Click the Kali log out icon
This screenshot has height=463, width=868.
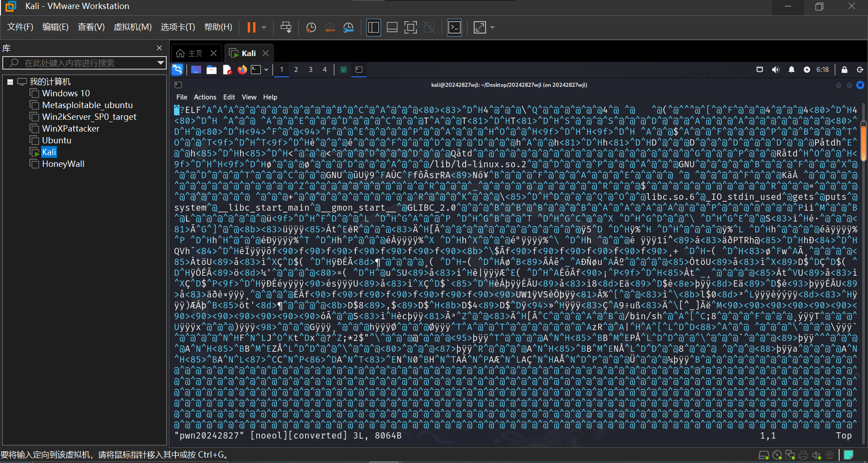click(860, 70)
